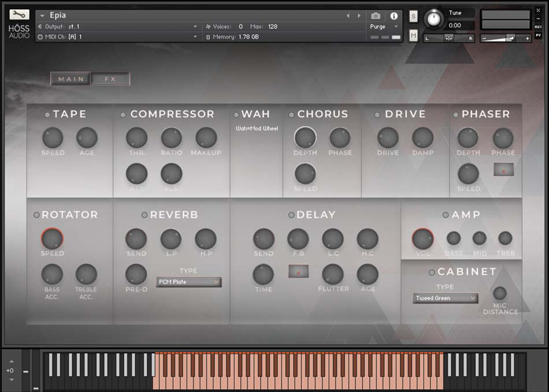Screen dimensions: 549x392
Task: Click the MIDI channel icon
Action: [x=40, y=36]
